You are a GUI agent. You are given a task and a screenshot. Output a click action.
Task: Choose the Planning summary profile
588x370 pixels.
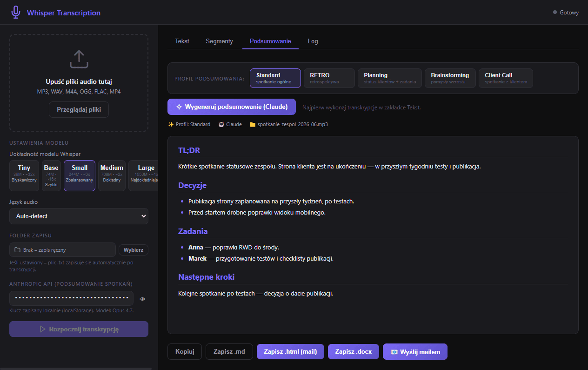click(x=390, y=78)
